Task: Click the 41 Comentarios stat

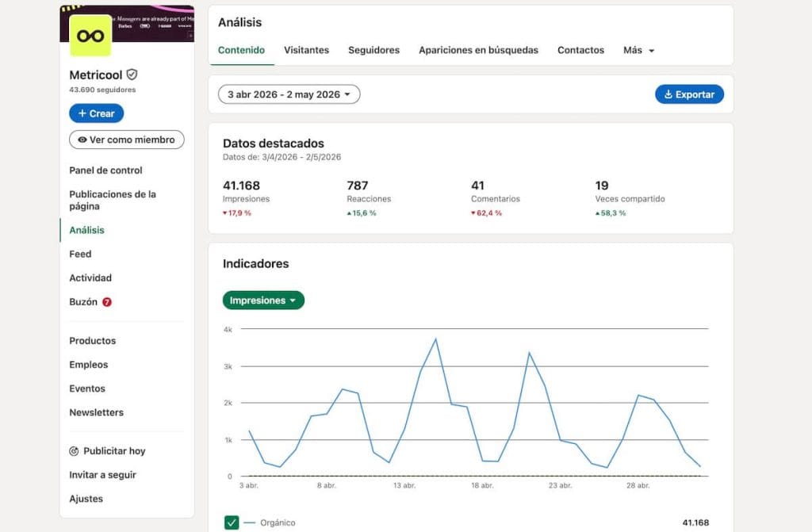Action: [x=496, y=191]
